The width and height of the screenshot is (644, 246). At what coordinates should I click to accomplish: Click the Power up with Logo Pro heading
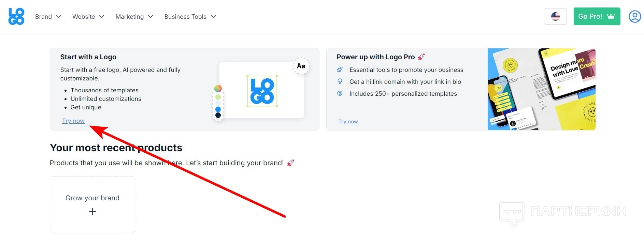(x=376, y=57)
